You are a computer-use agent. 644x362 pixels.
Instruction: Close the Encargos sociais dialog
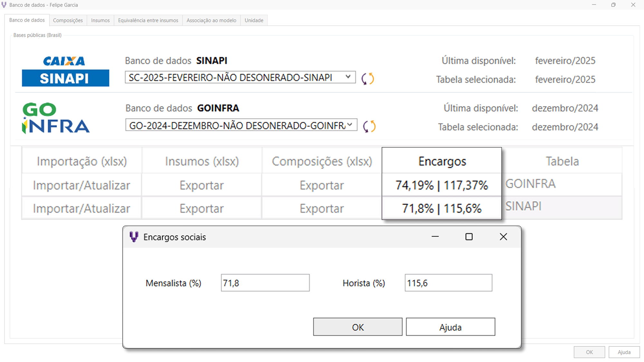coord(503,237)
